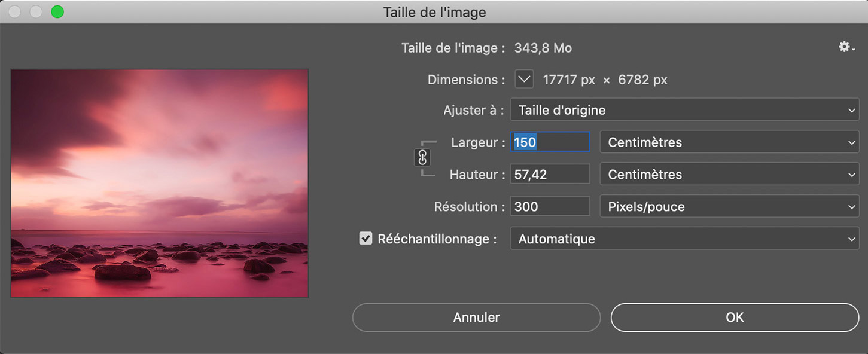Click the dialog's leftmost close button

[16, 11]
